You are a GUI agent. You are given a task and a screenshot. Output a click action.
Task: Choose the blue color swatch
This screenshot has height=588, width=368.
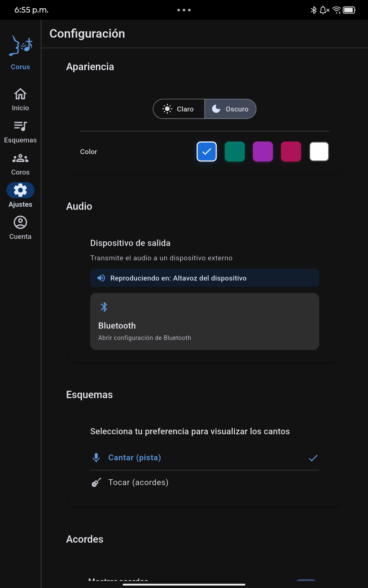click(x=207, y=152)
